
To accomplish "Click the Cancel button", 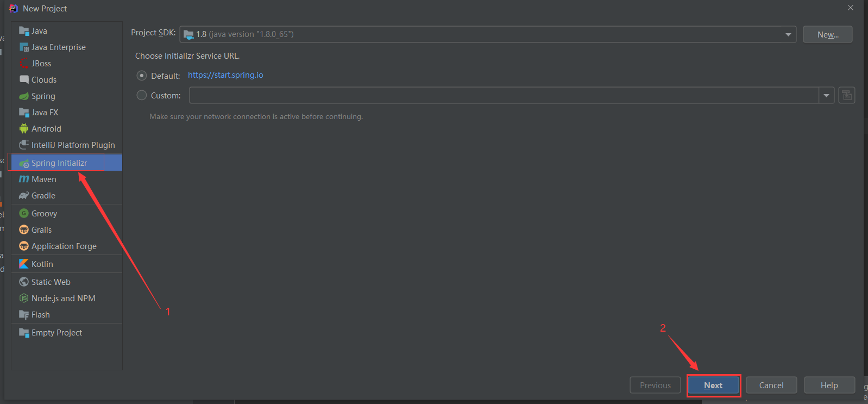I will pyautogui.click(x=771, y=386).
